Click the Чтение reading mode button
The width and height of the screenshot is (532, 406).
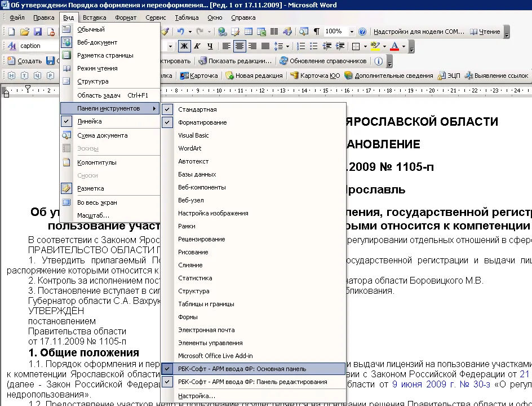pyautogui.click(x=485, y=32)
